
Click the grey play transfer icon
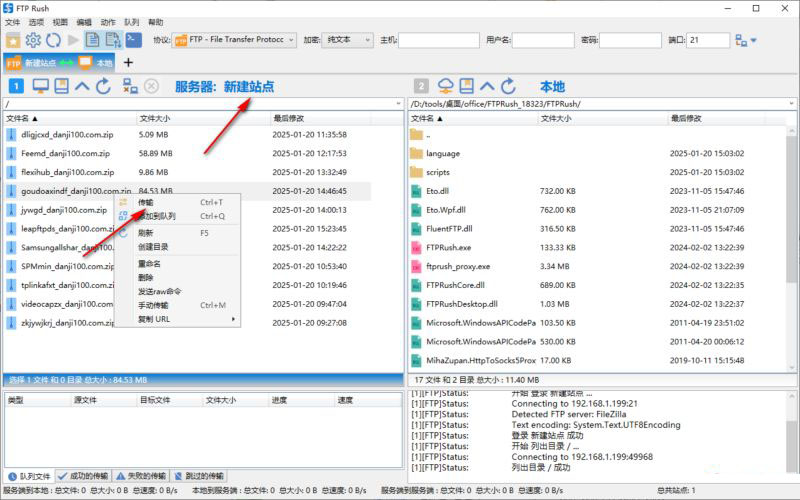tap(73, 40)
